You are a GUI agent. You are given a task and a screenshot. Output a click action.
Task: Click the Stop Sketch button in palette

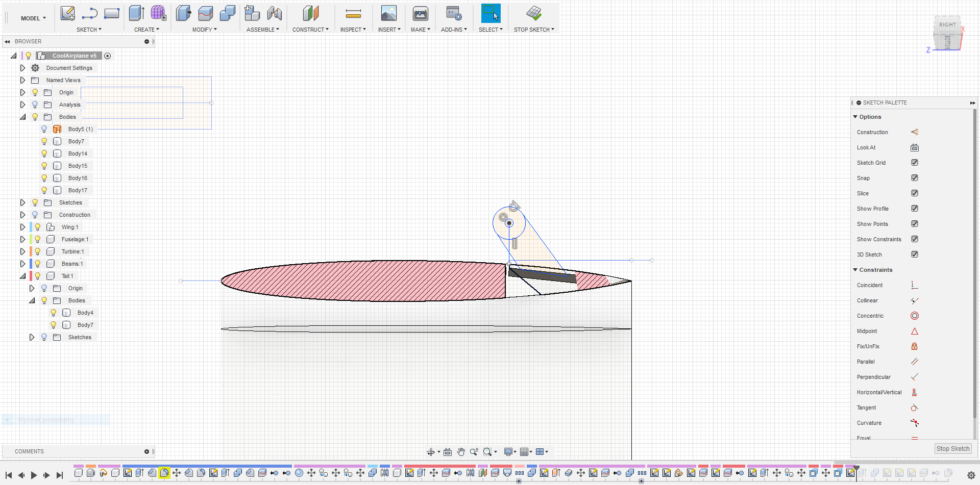953,449
